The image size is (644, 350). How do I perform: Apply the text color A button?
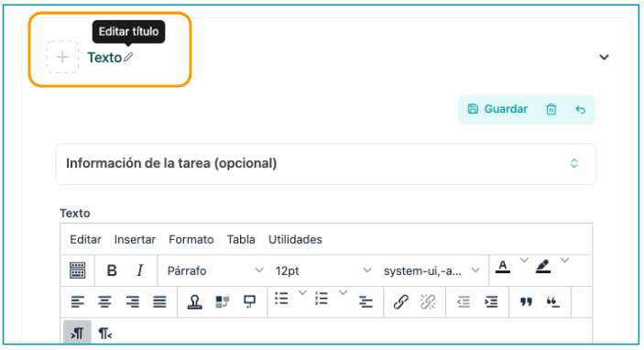(x=503, y=267)
